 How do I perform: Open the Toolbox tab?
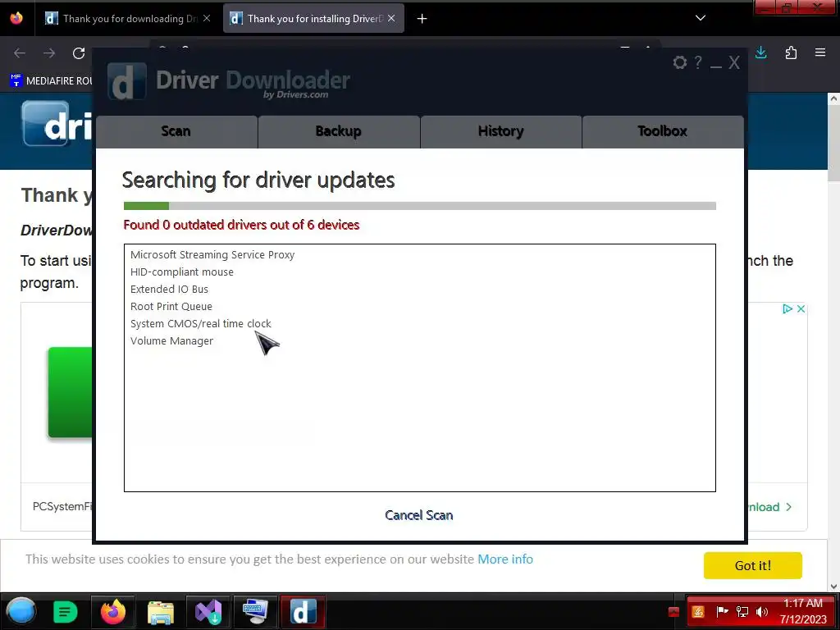663,131
